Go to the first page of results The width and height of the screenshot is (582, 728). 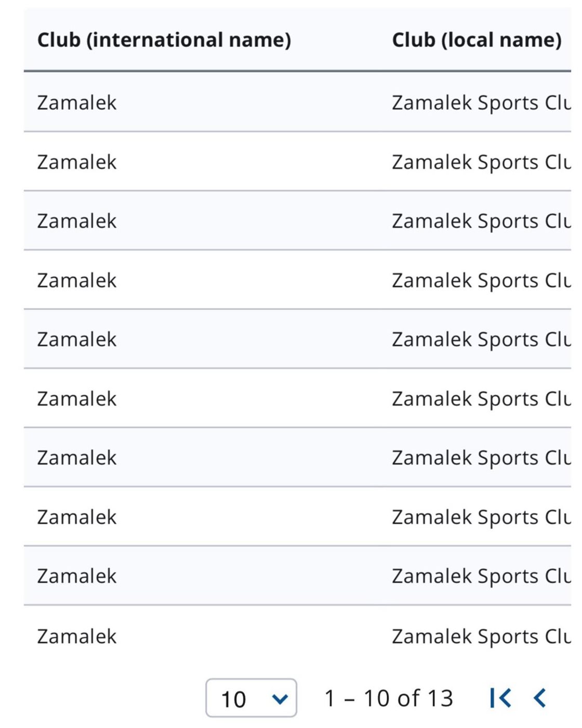click(500, 698)
